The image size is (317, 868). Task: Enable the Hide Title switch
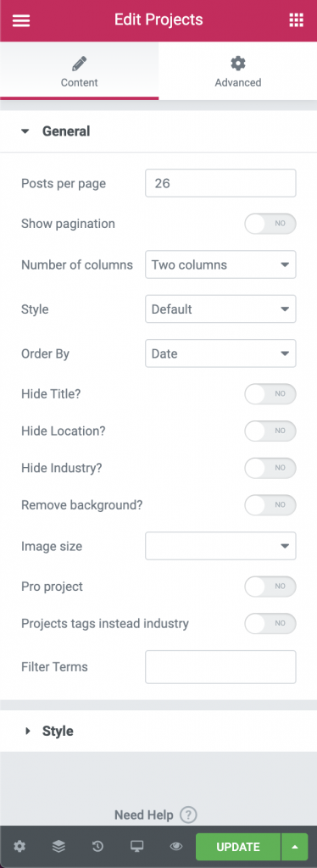pyautogui.click(x=270, y=394)
